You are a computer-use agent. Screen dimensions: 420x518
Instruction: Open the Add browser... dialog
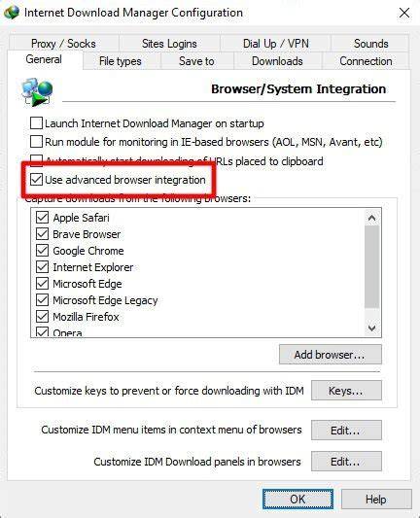331,355
